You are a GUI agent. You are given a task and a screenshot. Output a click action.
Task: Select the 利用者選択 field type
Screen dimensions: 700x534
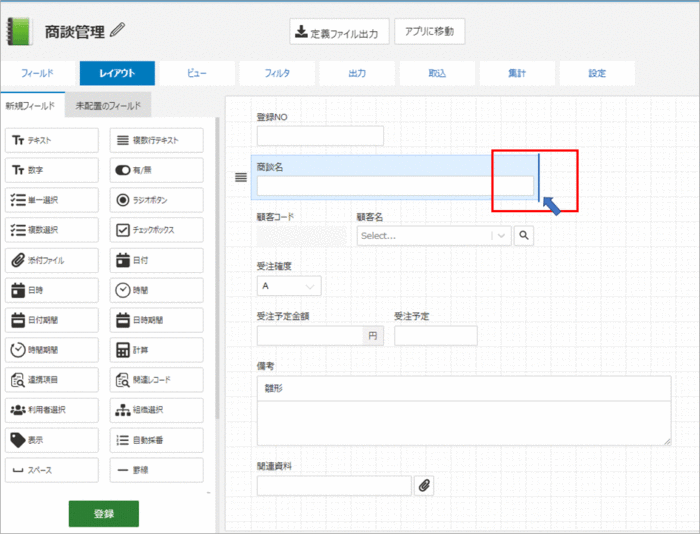pos(52,410)
